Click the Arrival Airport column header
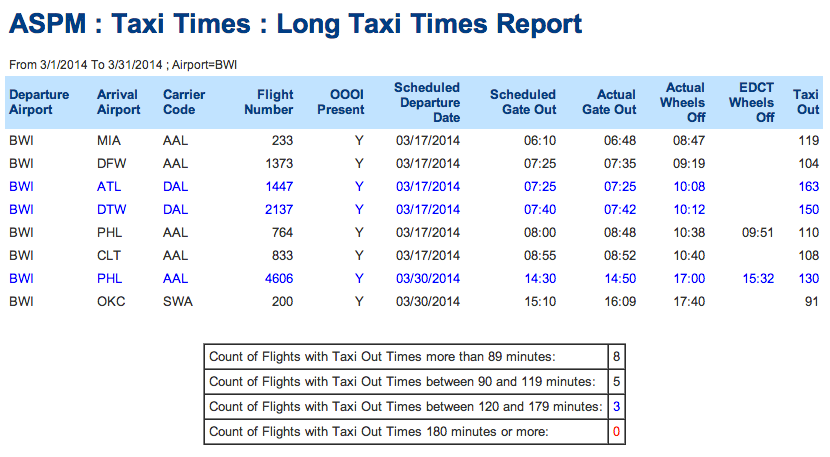 (x=118, y=102)
